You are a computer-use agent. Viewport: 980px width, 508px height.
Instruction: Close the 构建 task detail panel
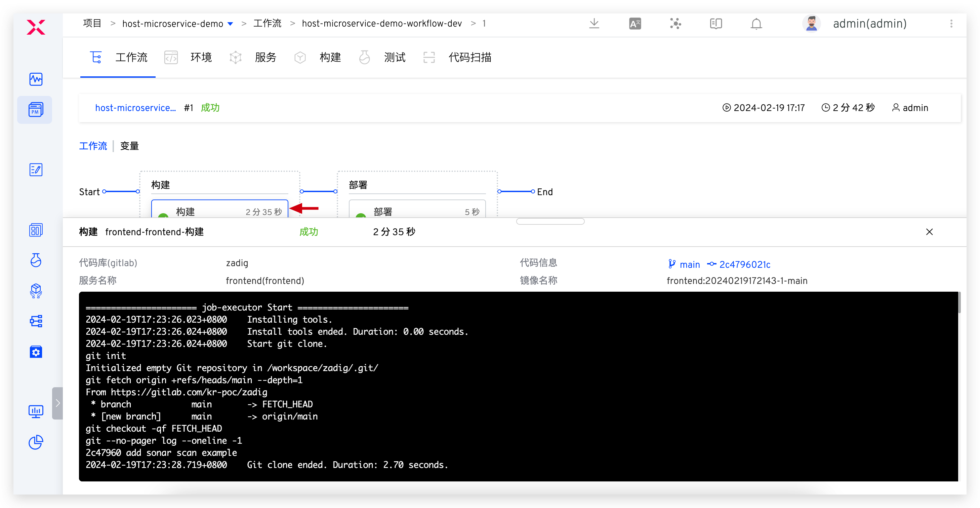point(929,231)
